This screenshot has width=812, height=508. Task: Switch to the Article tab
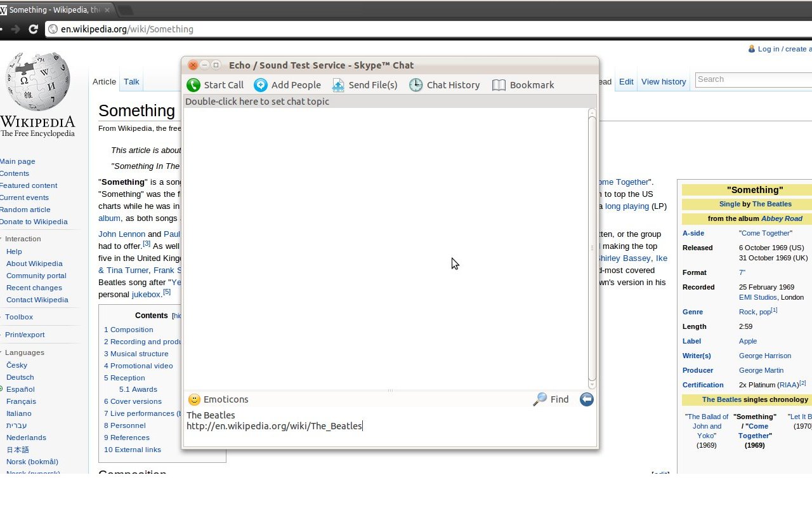104,82
